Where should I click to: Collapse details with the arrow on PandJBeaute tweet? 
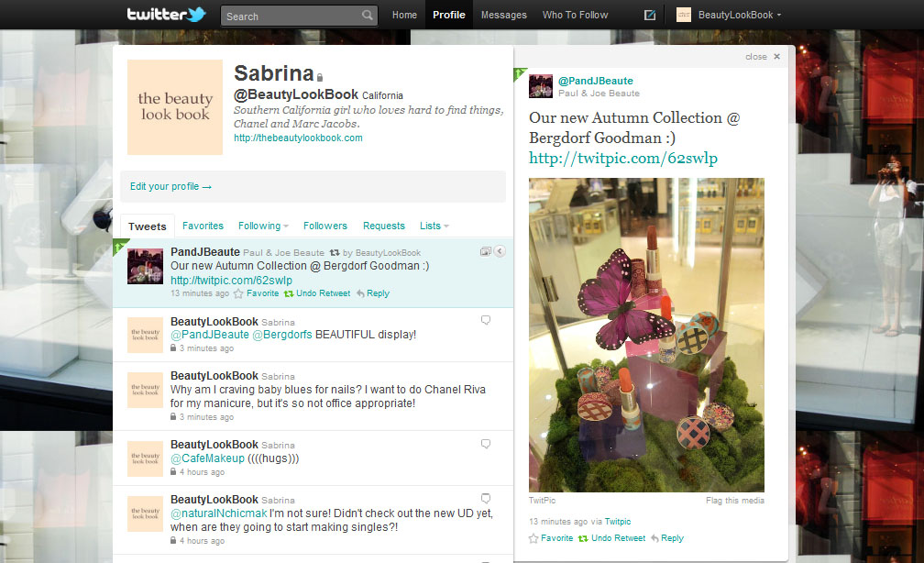(500, 252)
